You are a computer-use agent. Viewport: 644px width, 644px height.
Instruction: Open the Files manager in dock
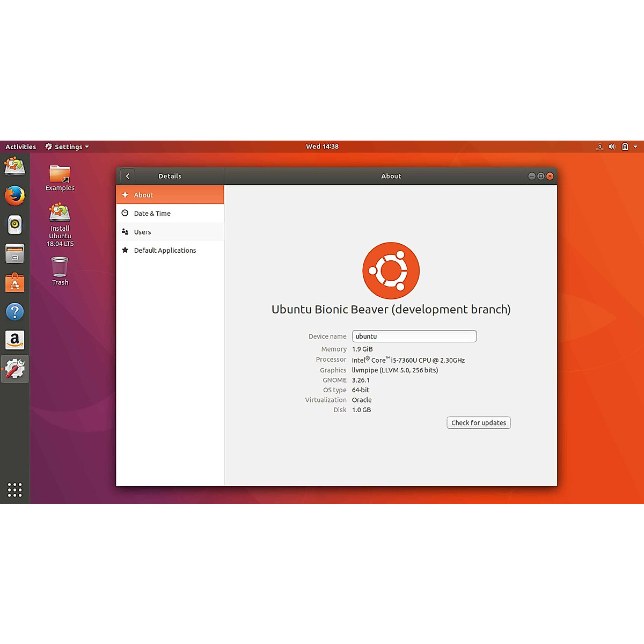pyautogui.click(x=15, y=253)
